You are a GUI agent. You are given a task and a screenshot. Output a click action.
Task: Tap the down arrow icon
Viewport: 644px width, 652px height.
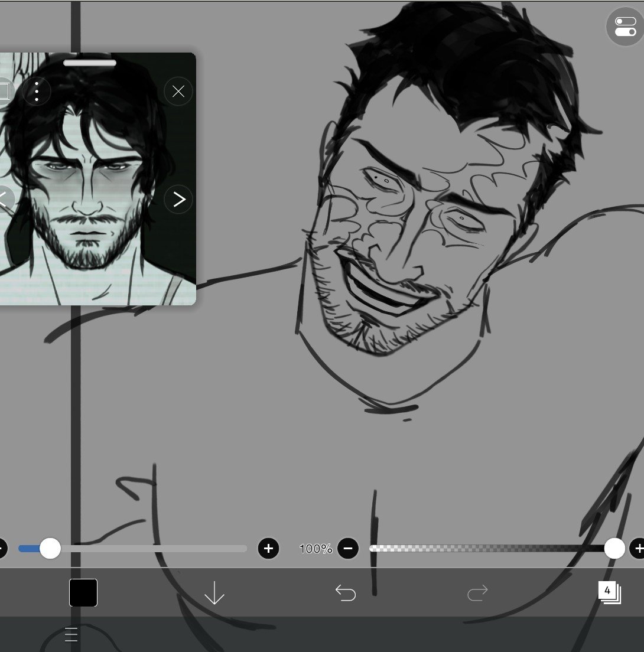pos(214,592)
